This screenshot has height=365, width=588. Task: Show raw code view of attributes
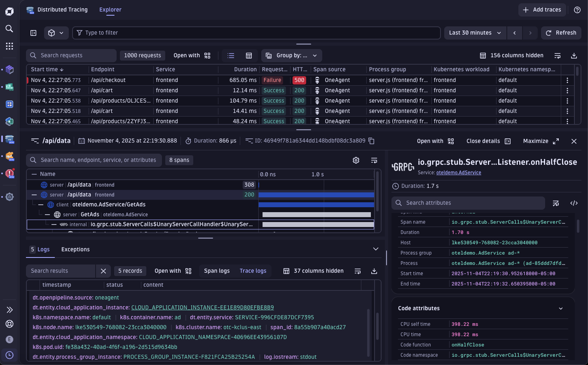coord(574,203)
